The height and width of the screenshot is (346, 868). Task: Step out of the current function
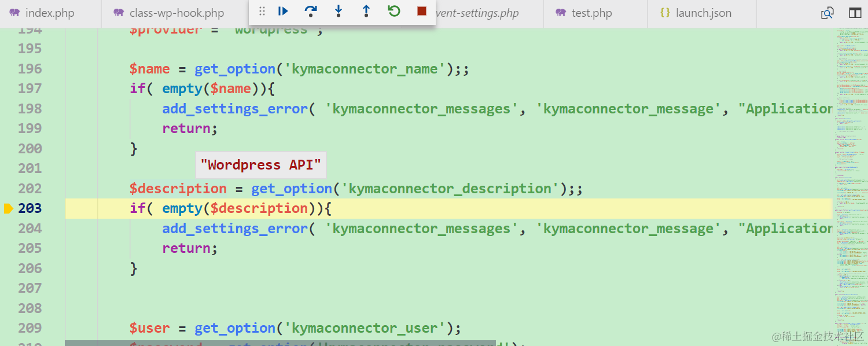[366, 11]
